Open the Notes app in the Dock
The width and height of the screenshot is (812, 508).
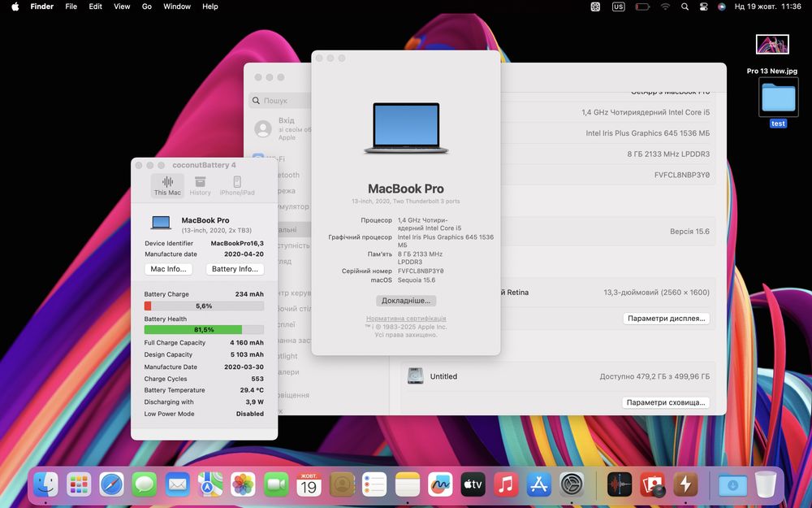tap(408, 484)
